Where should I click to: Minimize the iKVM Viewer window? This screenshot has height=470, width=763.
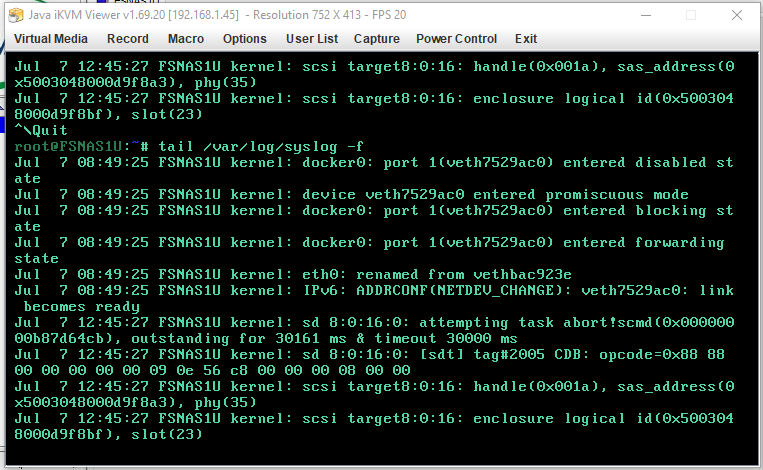pos(646,15)
